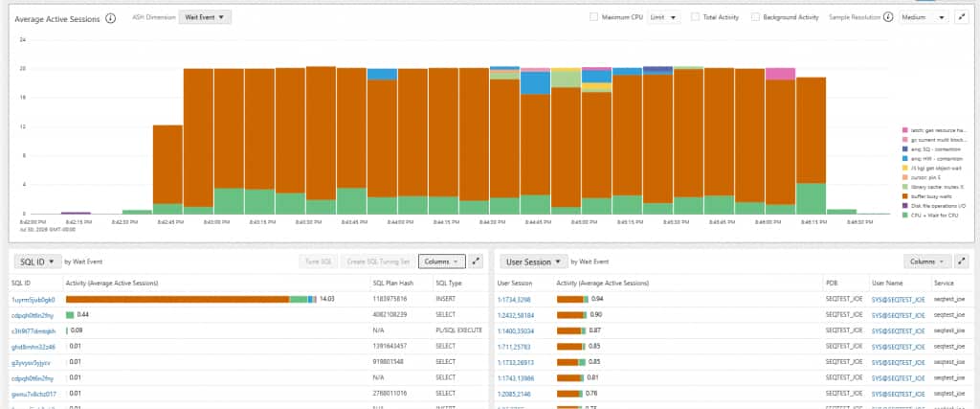Enable the Maximum CPU checkbox

593,17
